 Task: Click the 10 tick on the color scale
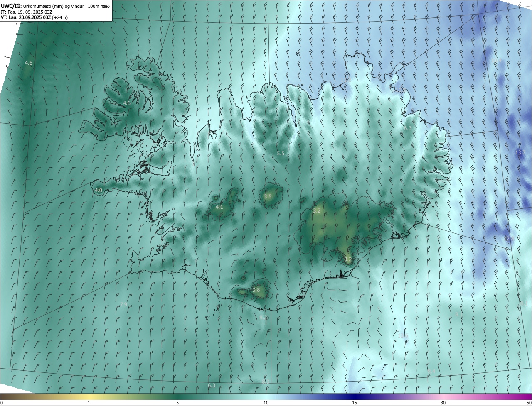(x=266, y=403)
